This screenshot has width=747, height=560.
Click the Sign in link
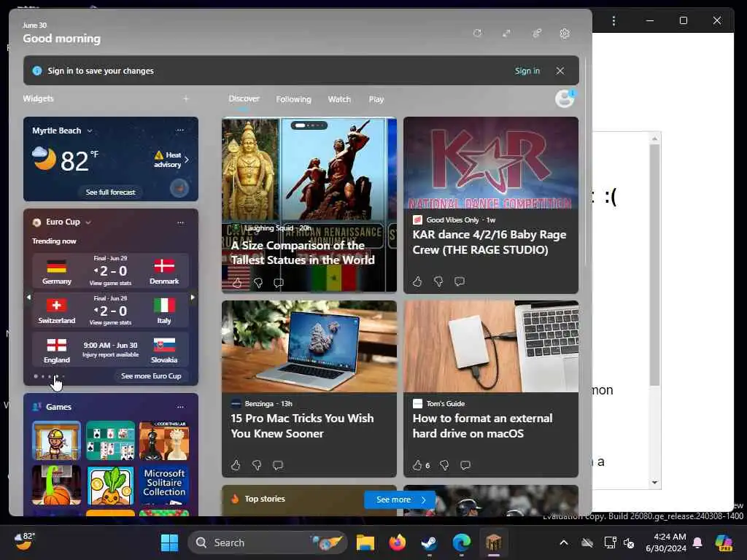click(527, 71)
